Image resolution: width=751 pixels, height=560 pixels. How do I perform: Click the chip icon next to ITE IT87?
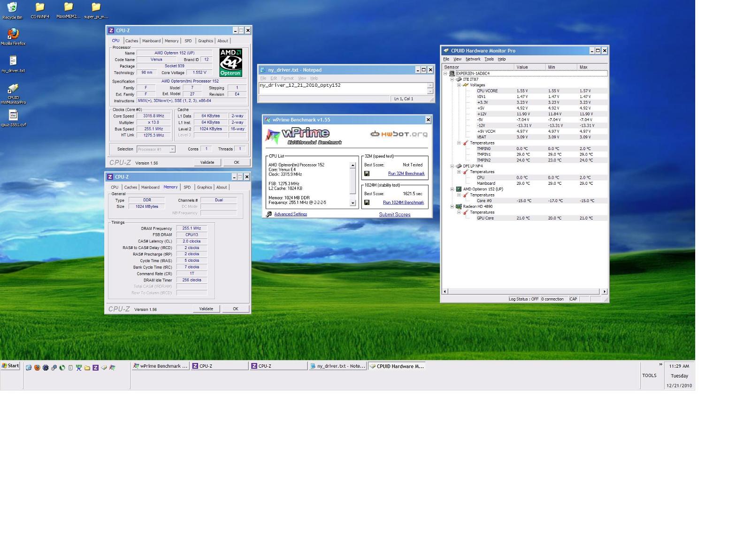tap(459, 79)
